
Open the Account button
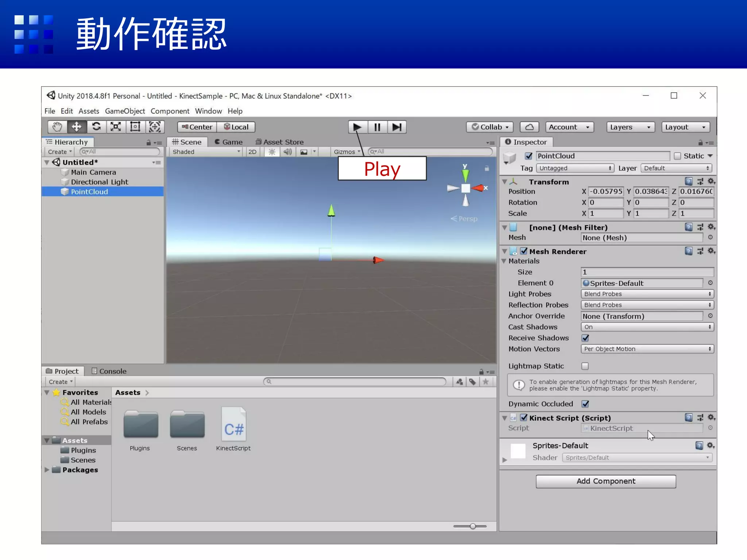(x=570, y=127)
